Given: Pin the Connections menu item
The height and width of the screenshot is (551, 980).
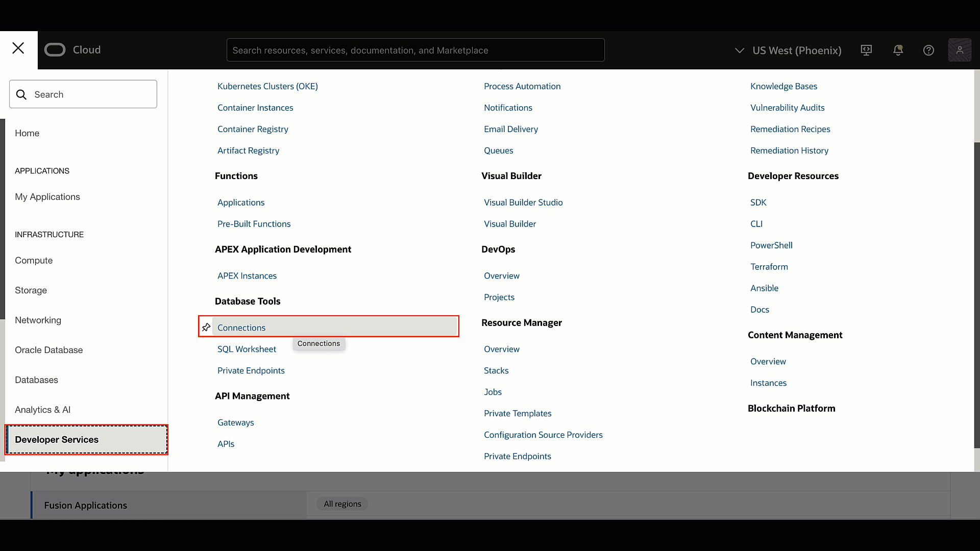Looking at the screenshot, I should point(206,328).
